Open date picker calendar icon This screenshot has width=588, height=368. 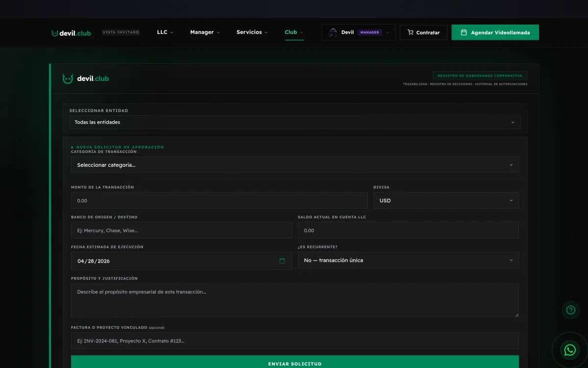pyautogui.click(x=282, y=261)
